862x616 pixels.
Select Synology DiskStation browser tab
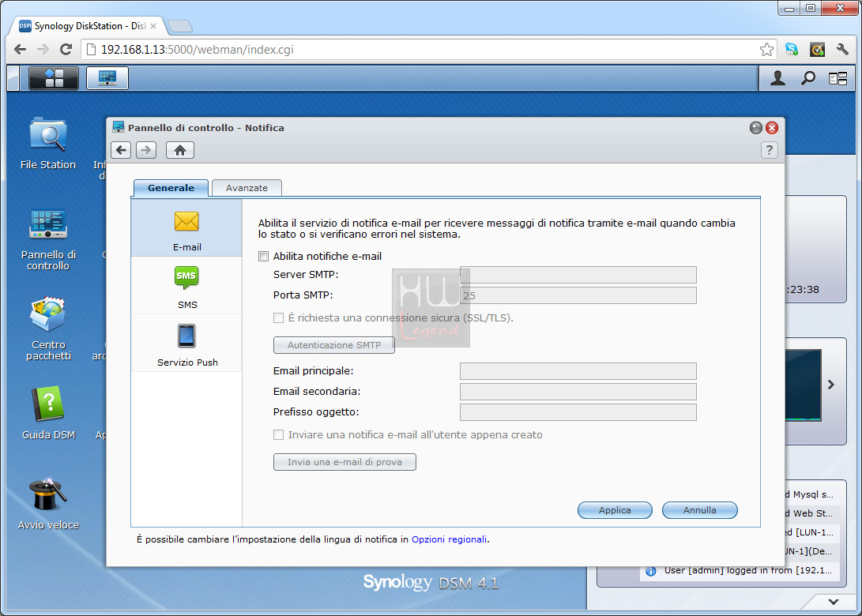pos(88,26)
